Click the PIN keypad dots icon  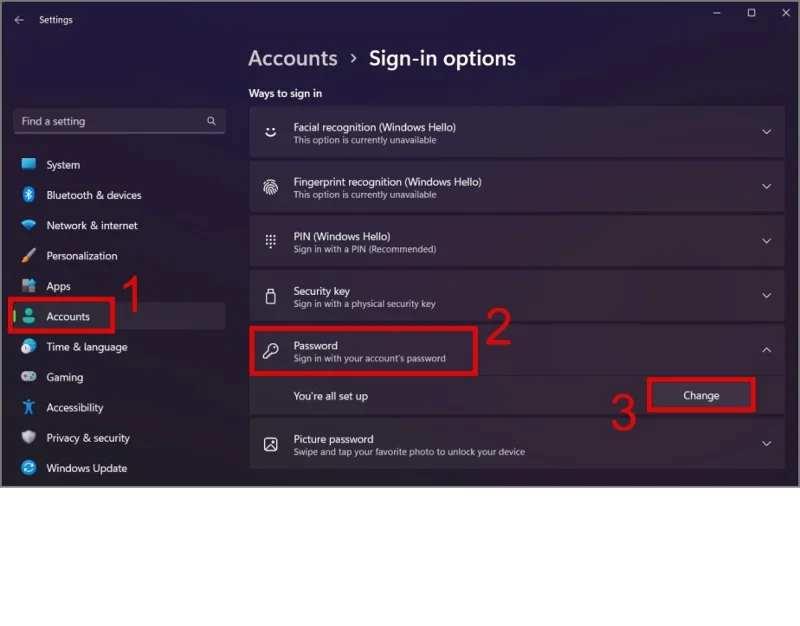point(270,241)
